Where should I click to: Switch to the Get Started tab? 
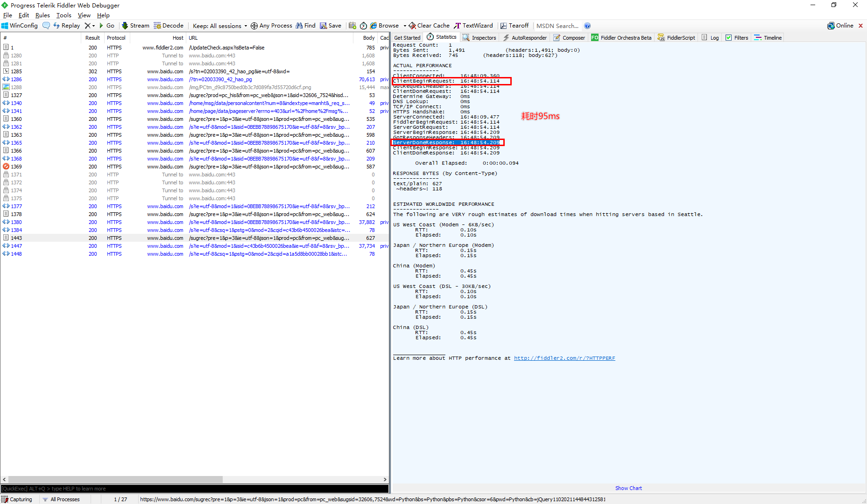click(407, 38)
